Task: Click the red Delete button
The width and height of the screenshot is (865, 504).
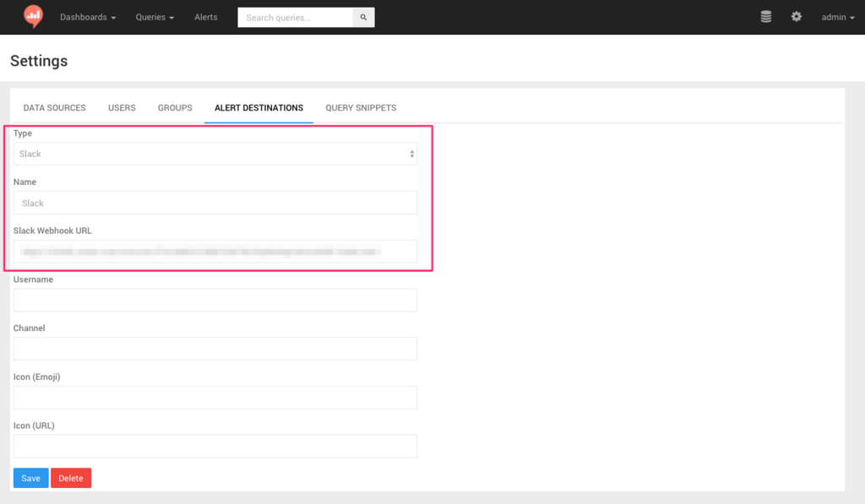Action: pos(71,478)
